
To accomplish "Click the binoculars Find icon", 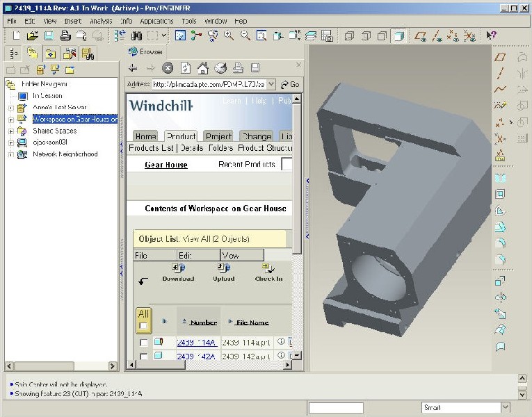I will click(136, 35).
